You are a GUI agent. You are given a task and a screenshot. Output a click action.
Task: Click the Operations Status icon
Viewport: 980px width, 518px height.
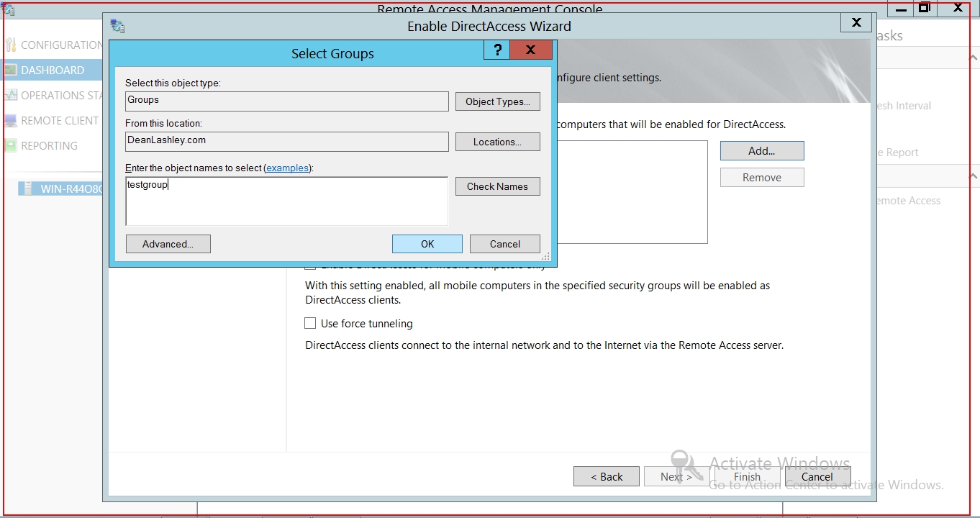click(10, 96)
